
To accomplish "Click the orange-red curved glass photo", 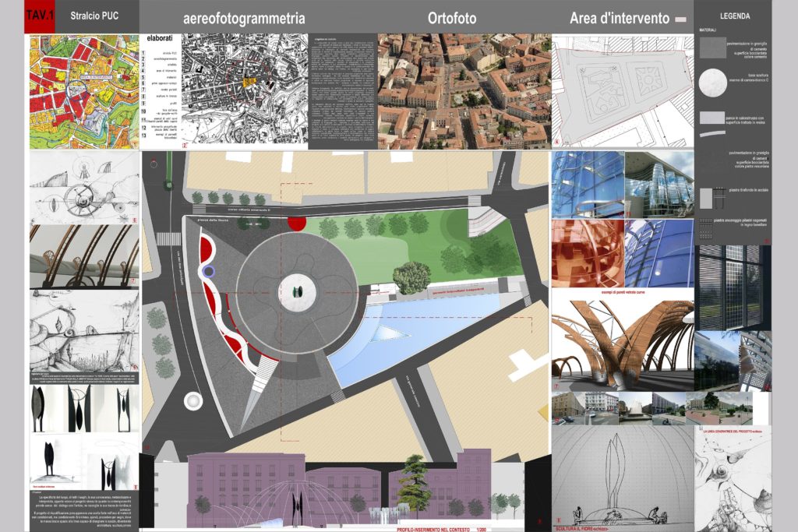I will pos(588,253).
